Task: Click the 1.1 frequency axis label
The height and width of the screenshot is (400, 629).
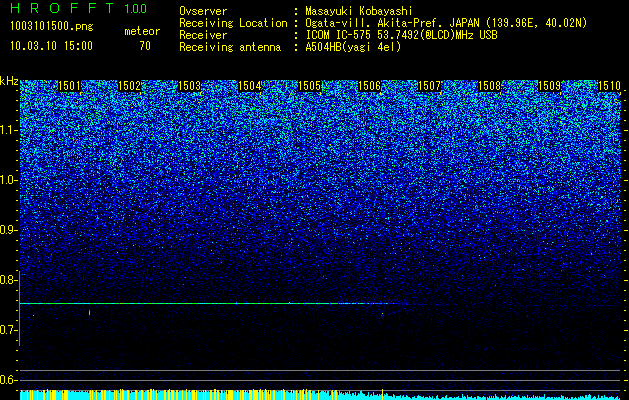Action: pyautogui.click(x=8, y=130)
